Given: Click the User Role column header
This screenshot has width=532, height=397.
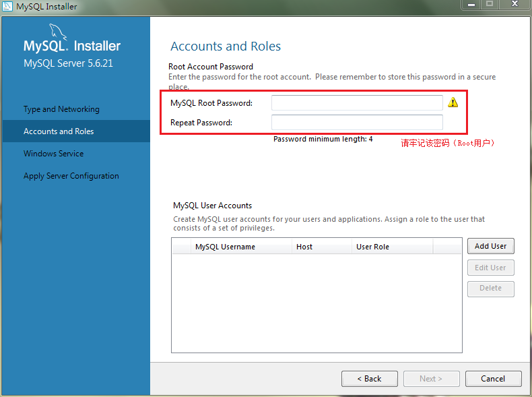Looking at the screenshot, I should (372, 247).
